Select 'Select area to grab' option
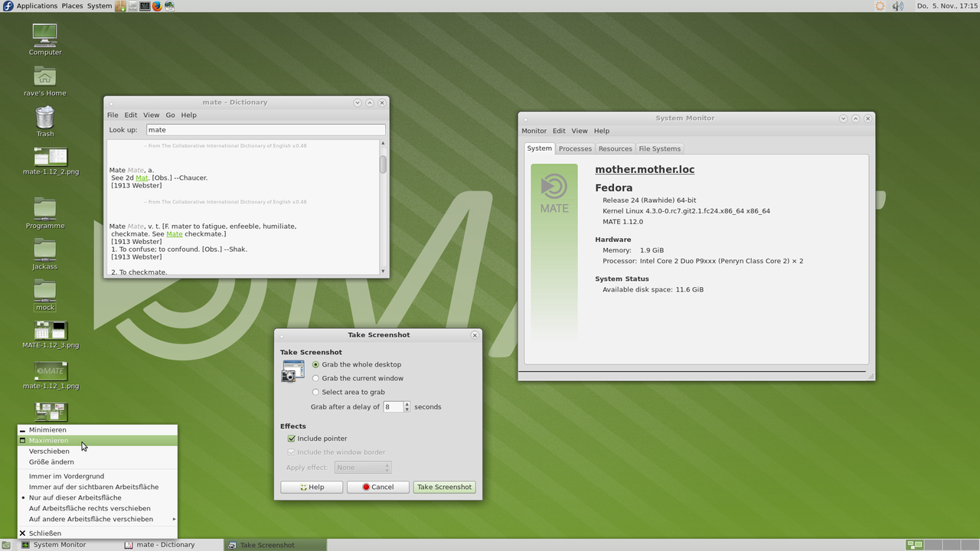The image size is (980, 551). click(x=315, y=392)
